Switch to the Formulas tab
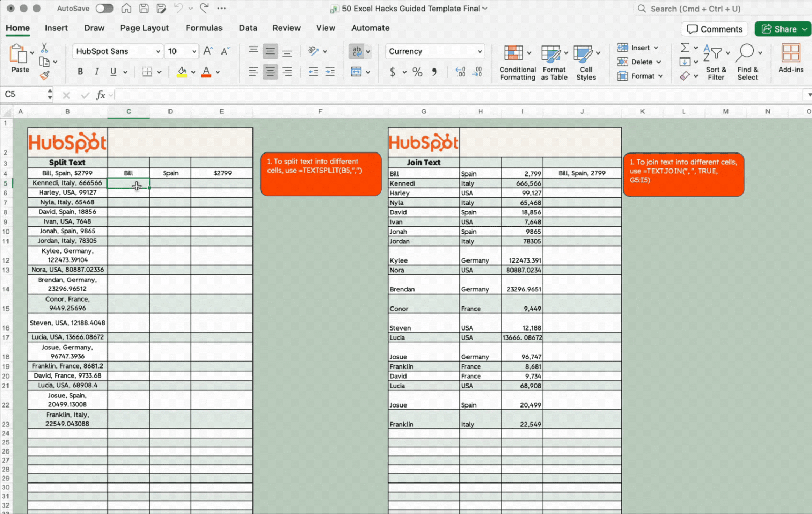The image size is (812, 514). tap(203, 28)
